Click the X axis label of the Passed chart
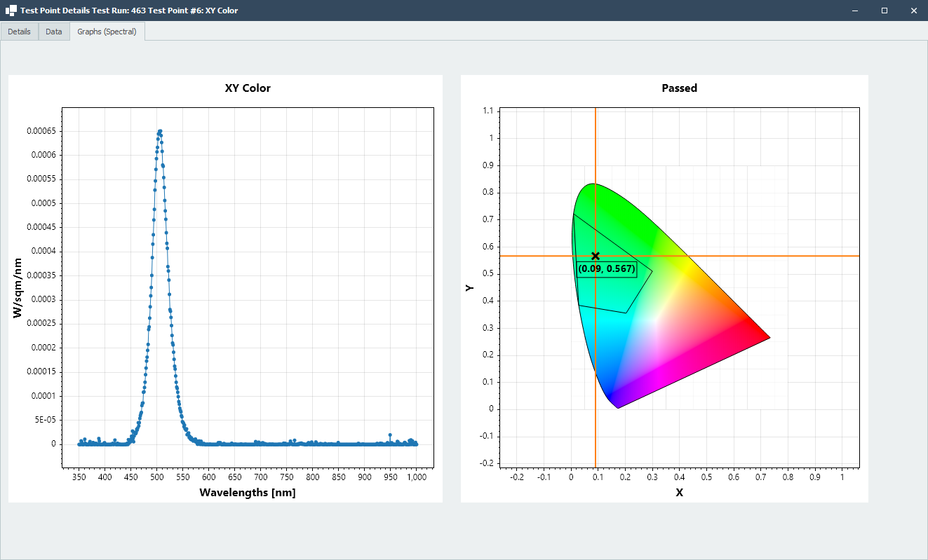The width and height of the screenshot is (928, 560). (x=679, y=493)
